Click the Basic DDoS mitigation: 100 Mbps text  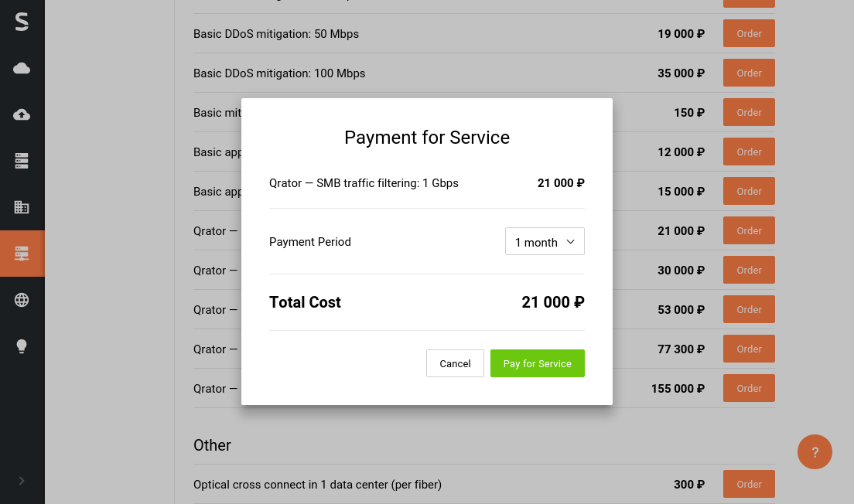pyautogui.click(x=279, y=73)
